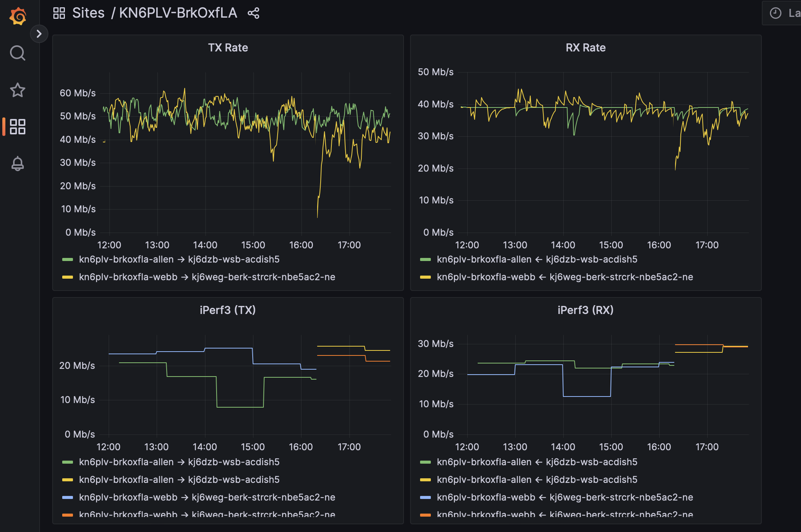
Task: Click yellow color swatch in RX Rate legend
Action: [425, 277]
